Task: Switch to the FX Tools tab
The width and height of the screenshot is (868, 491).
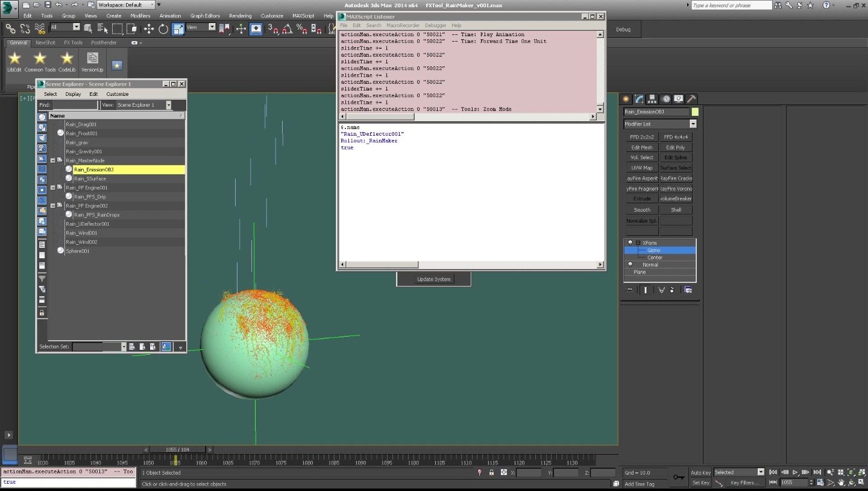Action: coord(73,43)
